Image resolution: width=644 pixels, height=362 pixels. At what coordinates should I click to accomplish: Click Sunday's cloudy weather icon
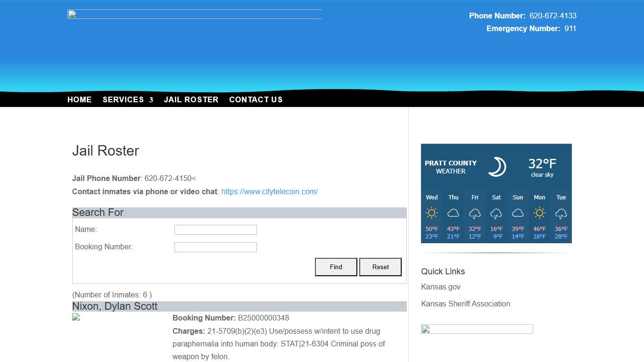coord(518,213)
